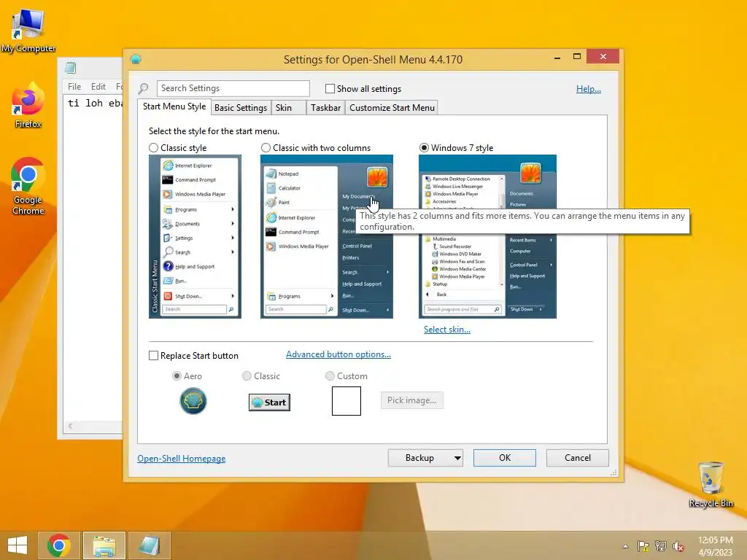Click the Backup button
The height and width of the screenshot is (560, 747).
(x=419, y=458)
